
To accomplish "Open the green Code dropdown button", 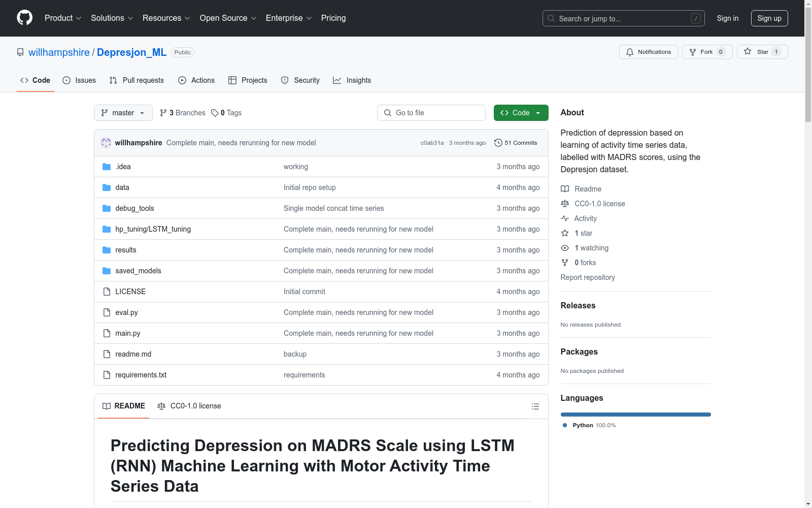I will tap(521, 113).
